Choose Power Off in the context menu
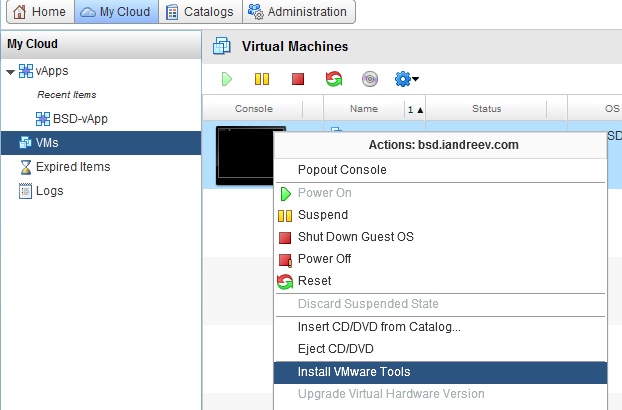The width and height of the screenshot is (622, 410). (440, 259)
